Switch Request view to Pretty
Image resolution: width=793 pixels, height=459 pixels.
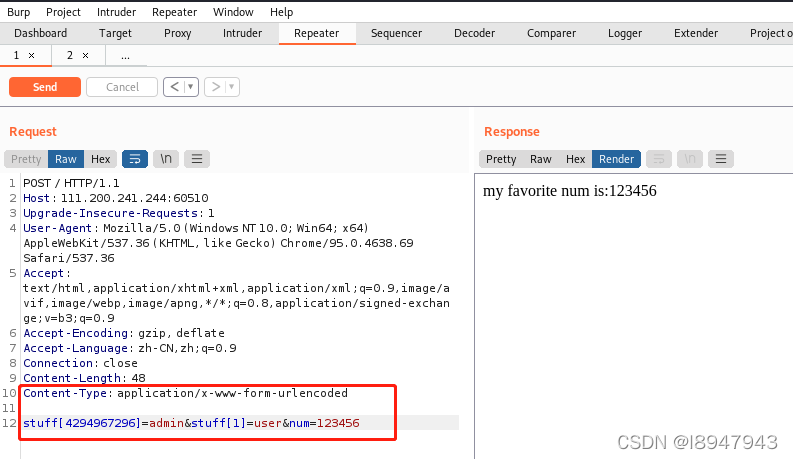coord(26,159)
